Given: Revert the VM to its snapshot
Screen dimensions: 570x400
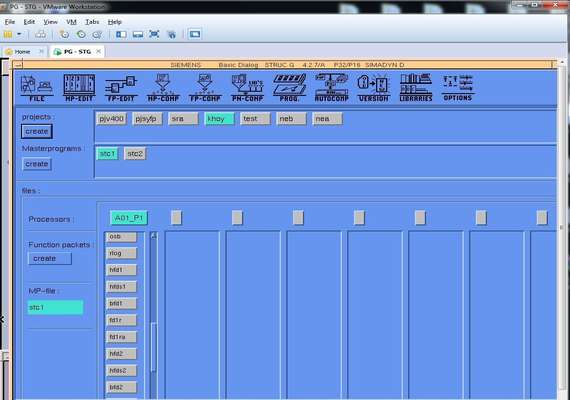Looking at the screenshot, I should click(x=81, y=35).
